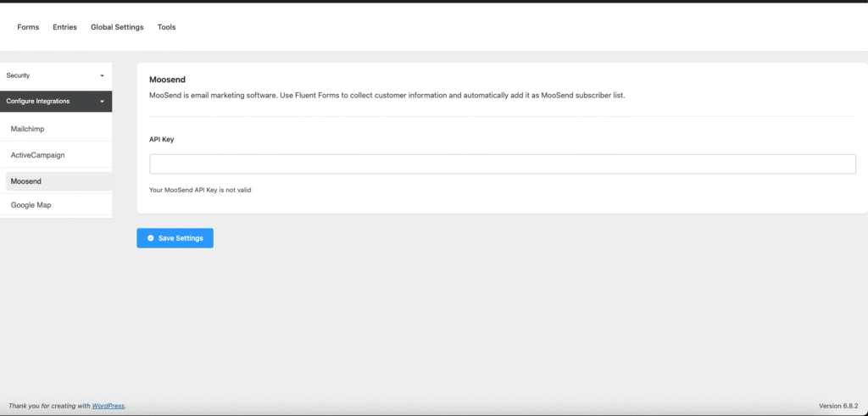
Task: Click the Save Settings button
Action: click(175, 238)
